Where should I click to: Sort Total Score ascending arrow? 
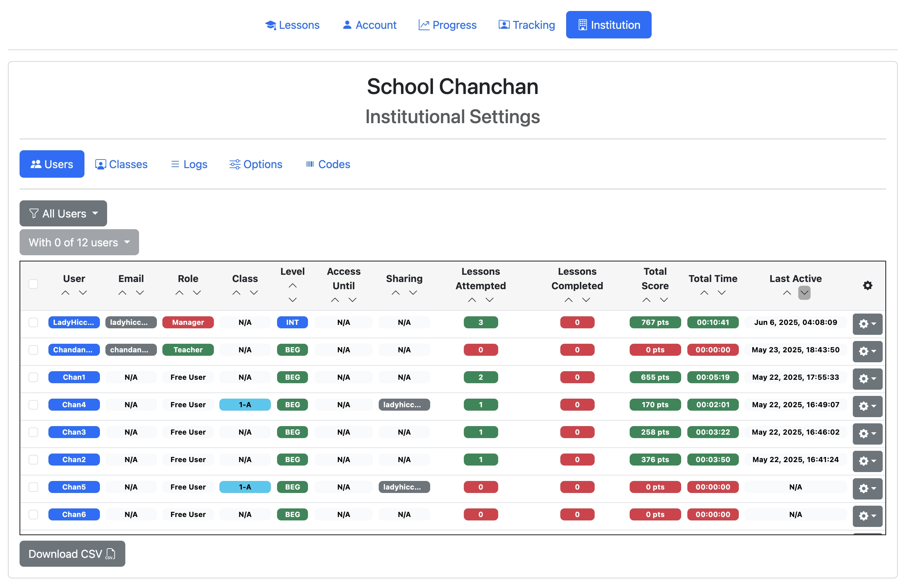point(646,300)
